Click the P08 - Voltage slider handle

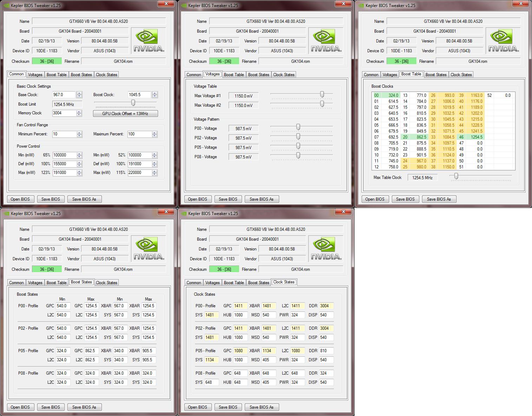pyautogui.click(x=298, y=155)
